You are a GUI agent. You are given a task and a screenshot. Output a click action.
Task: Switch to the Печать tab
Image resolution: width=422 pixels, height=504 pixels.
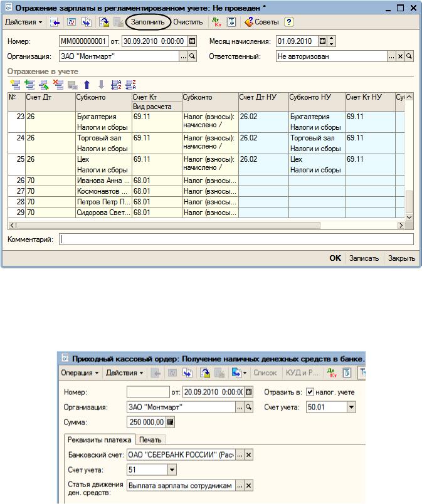(150, 439)
